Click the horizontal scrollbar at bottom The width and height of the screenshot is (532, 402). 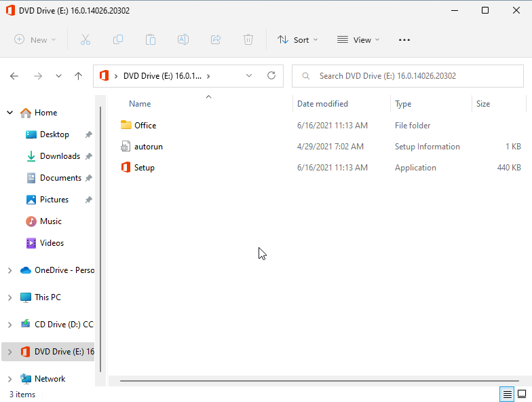click(319, 381)
